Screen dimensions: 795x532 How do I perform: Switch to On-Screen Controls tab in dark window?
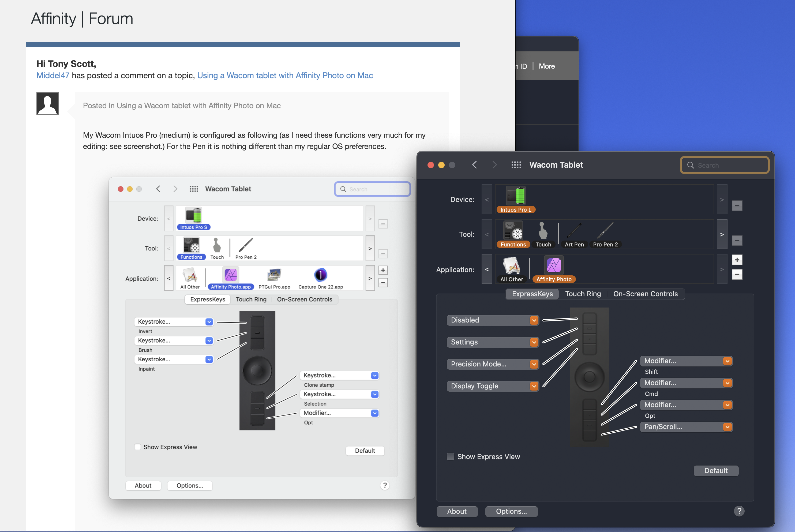[645, 294]
